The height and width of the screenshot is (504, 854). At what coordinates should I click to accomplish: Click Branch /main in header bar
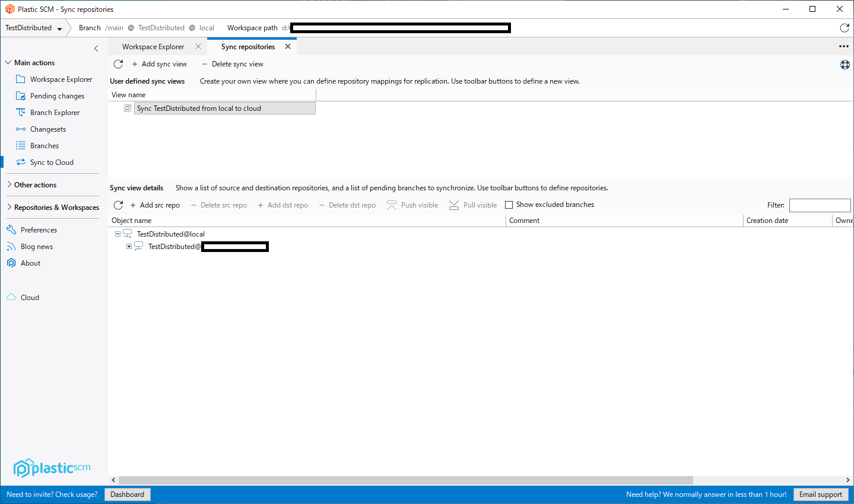[x=101, y=28]
